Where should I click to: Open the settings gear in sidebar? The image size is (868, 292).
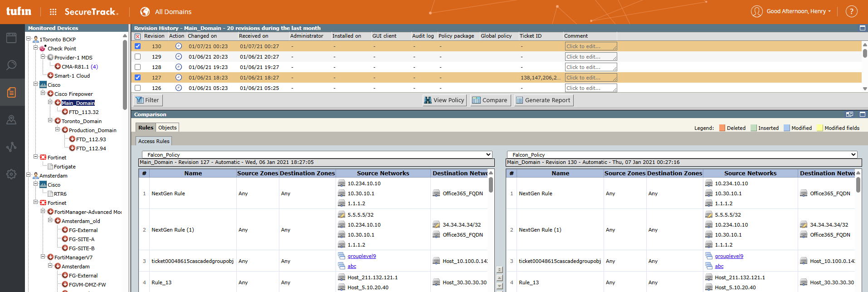coord(11,174)
